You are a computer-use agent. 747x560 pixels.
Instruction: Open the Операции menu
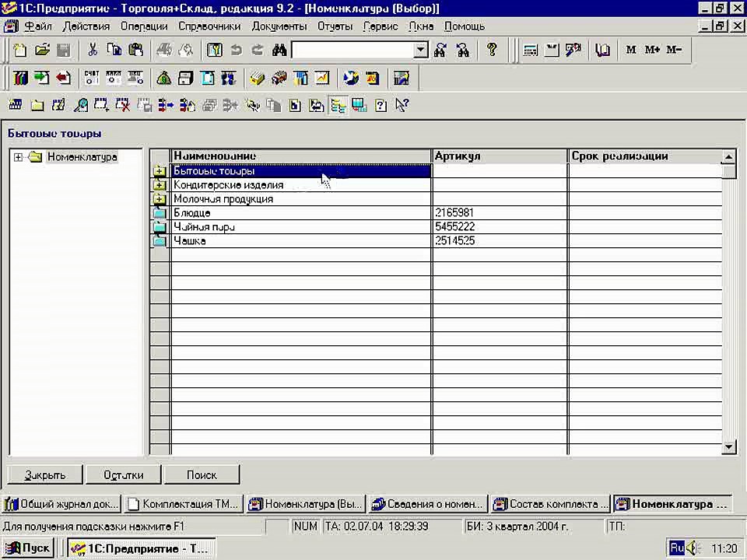pos(144,26)
